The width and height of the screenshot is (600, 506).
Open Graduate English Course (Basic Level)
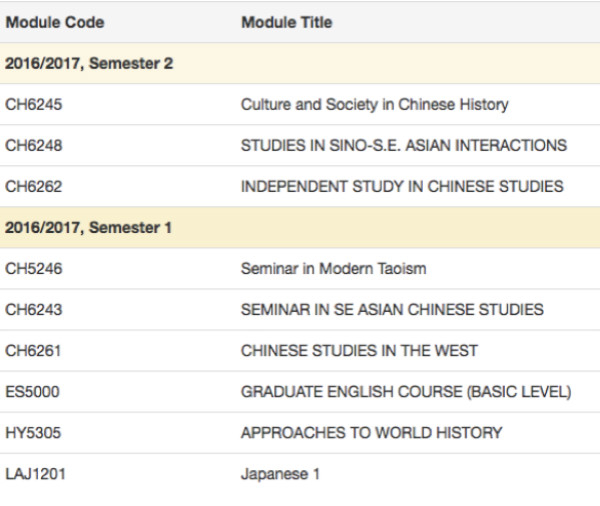click(406, 392)
